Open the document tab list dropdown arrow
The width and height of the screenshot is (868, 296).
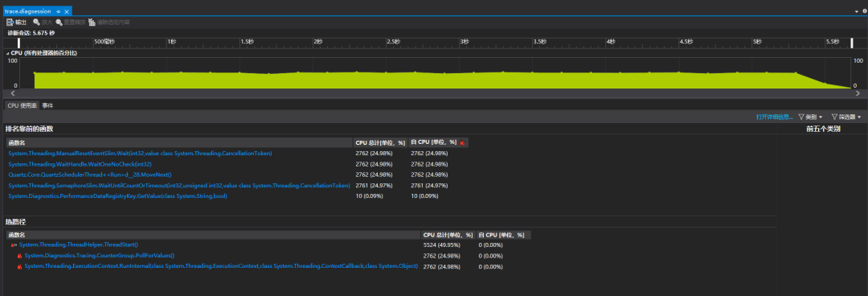857,11
